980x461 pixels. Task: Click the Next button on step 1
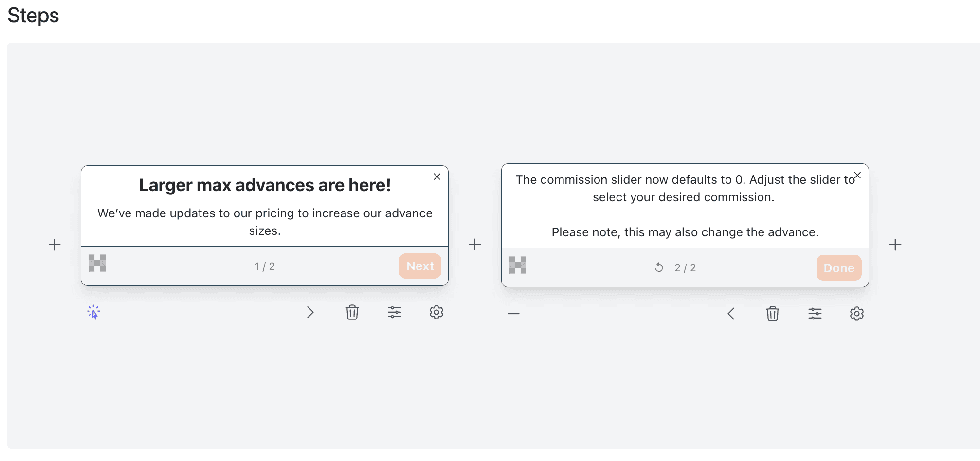(x=420, y=266)
